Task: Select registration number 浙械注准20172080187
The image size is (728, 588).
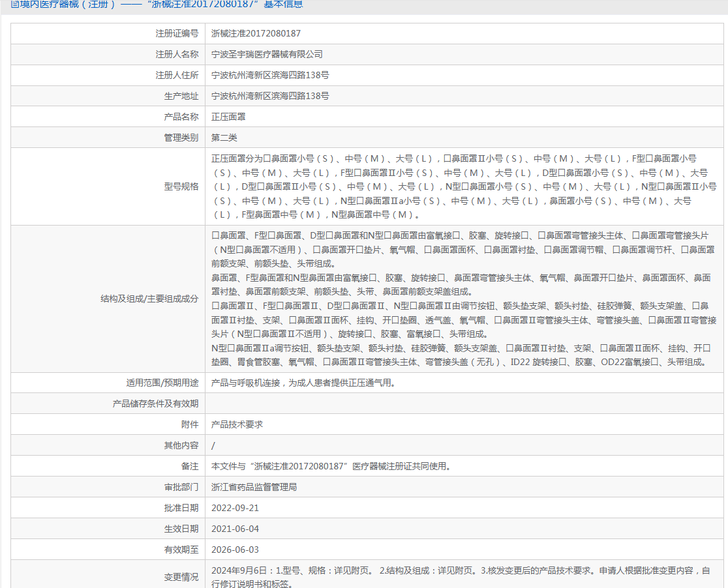Action: click(256, 33)
